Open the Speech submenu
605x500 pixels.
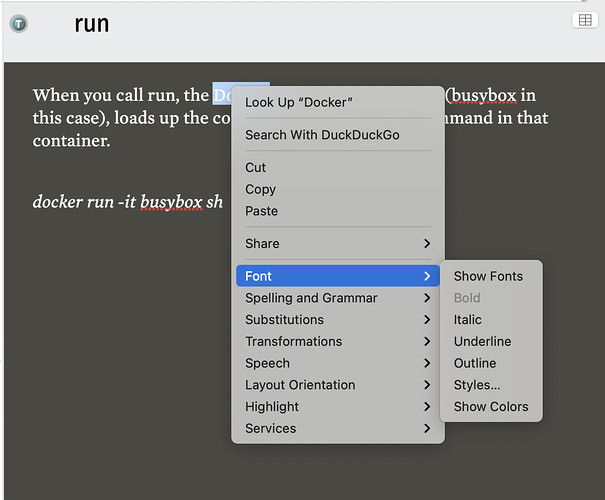coord(338,363)
